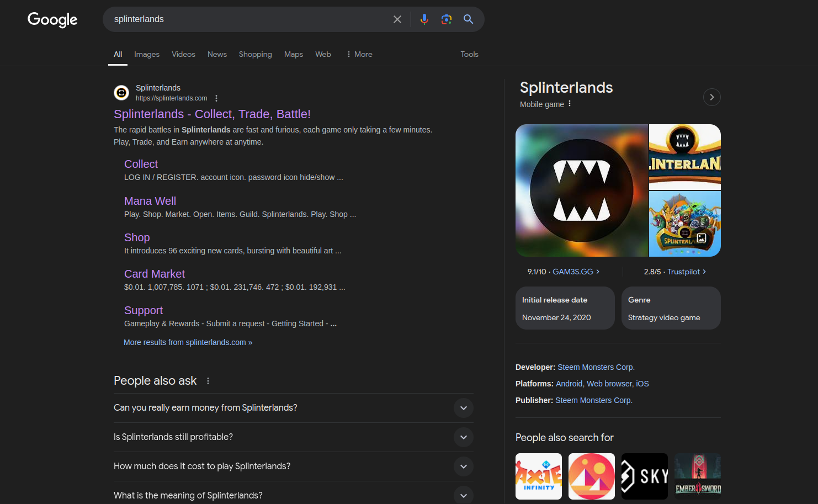Click knowledge panel next arrow button
This screenshot has width=818, height=504.
pos(712,97)
